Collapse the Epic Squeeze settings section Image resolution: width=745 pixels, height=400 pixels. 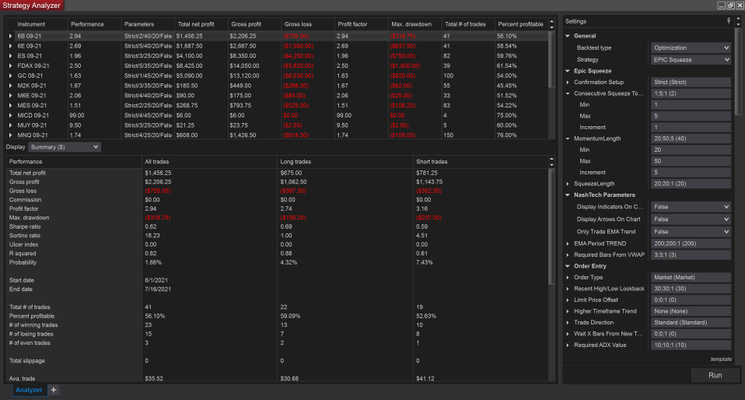click(x=567, y=73)
